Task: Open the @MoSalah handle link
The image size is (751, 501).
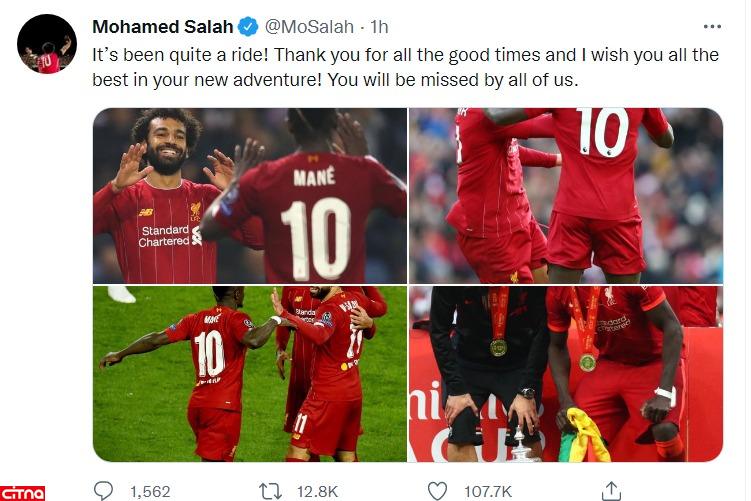Action: click(309, 27)
